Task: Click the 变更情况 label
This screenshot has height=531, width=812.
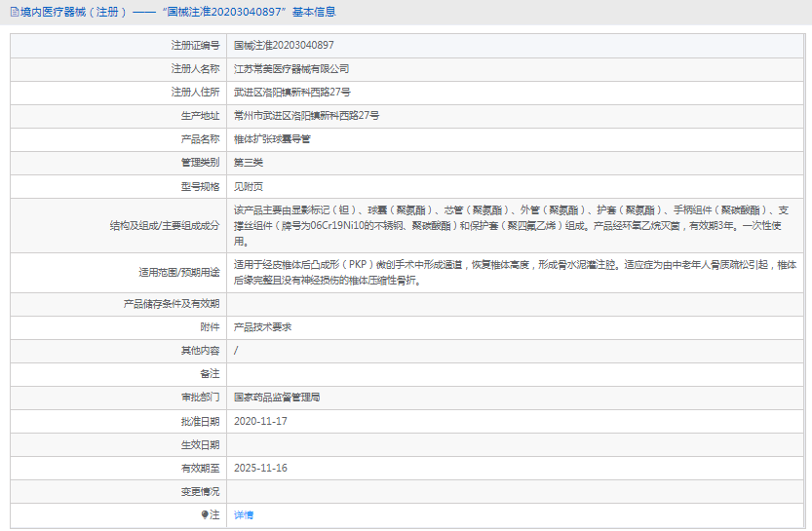Action: click(201, 491)
